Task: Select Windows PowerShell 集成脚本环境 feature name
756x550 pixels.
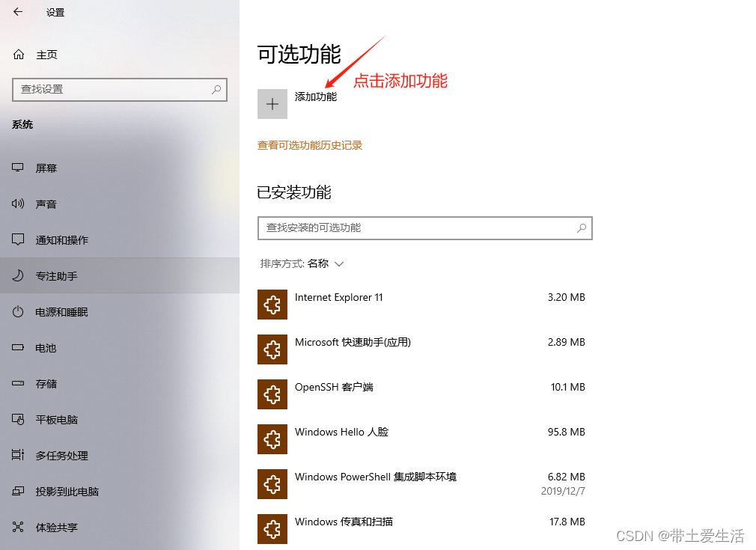Action: [376, 477]
